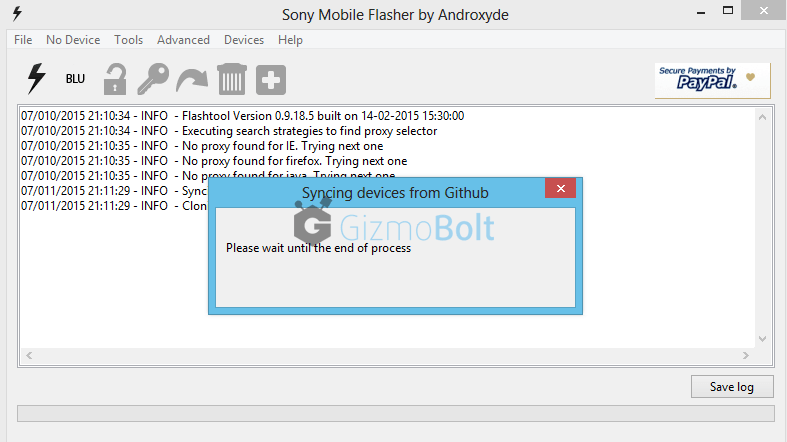This screenshot has height=442, width=787.
Task: Click the log scroll down arrow
Action: click(762, 339)
